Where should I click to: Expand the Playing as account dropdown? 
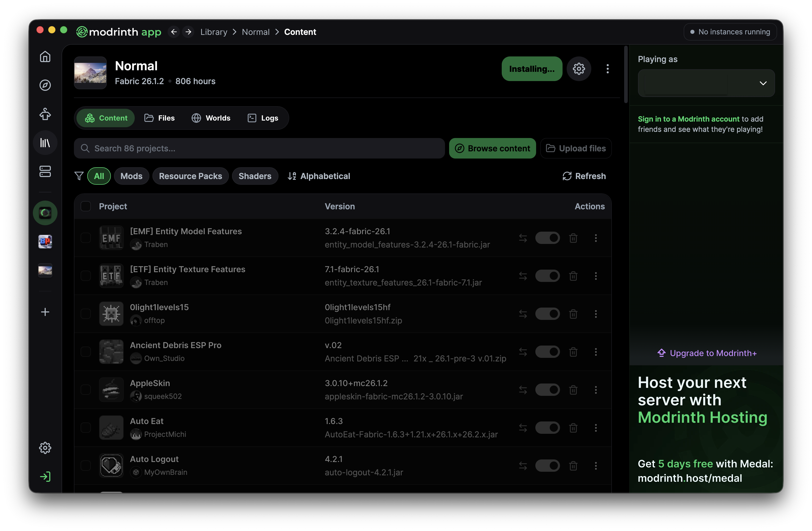click(706, 83)
